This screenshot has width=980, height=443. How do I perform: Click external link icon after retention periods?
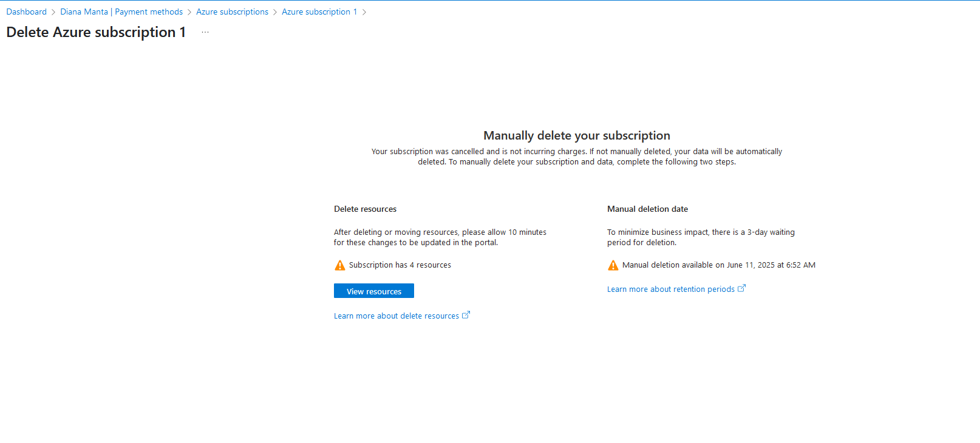coord(741,288)
